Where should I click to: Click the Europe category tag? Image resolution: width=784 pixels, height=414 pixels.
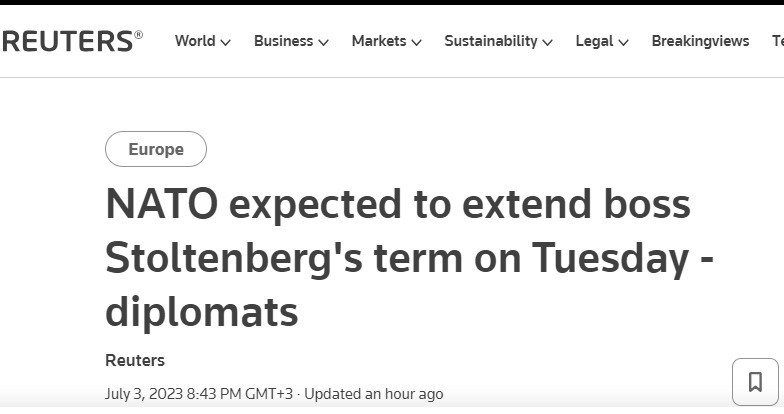click(156, 149)
